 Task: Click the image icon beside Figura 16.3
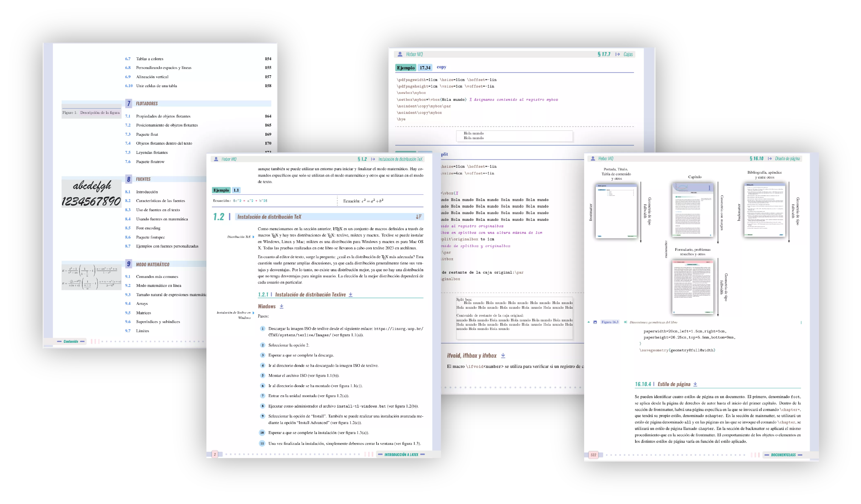tap(595, 322)
